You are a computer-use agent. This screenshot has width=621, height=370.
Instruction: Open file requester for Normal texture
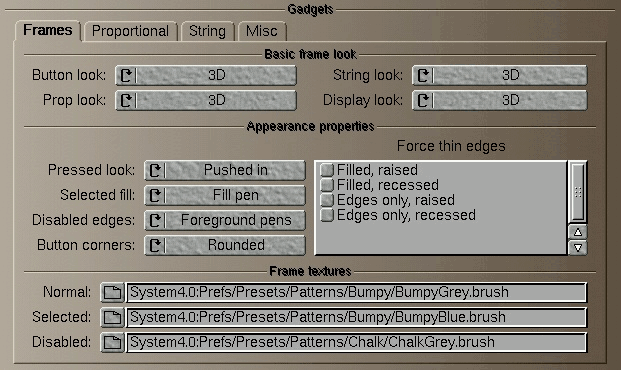[112, 293]
